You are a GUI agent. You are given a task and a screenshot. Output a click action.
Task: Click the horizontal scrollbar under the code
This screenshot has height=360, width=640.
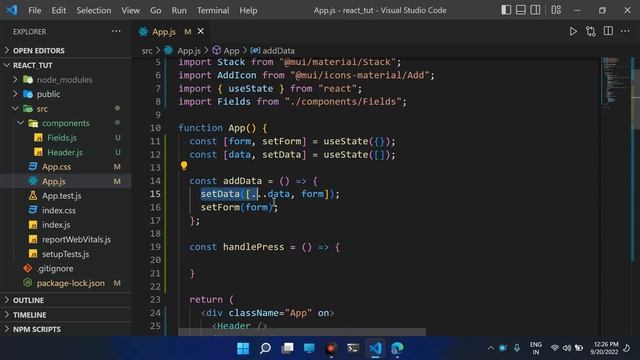tap(302, 332)
